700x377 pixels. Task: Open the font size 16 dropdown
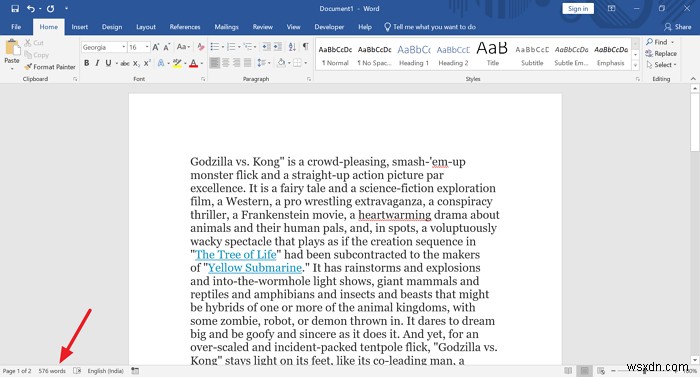(x=147, y=47)
